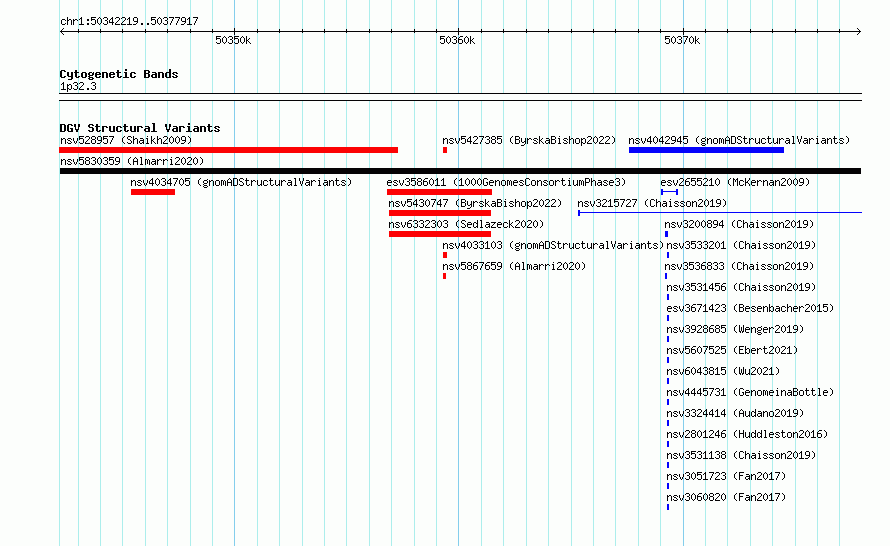The width and height of the screenshot is (890, 546).
Task: Click nsv3536833 (Chaisson2019) label
Action: (x=739, y=266)
